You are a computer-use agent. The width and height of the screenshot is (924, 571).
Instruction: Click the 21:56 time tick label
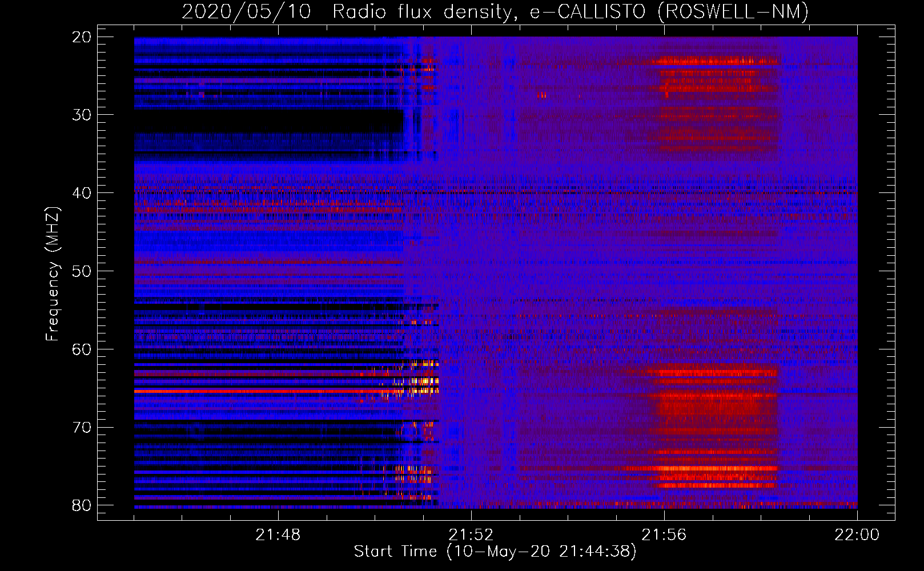664,535
